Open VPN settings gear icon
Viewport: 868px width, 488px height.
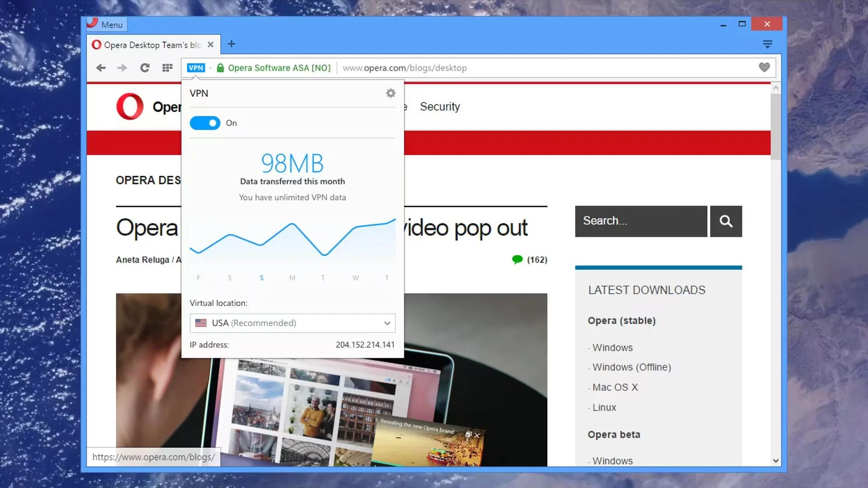[x=391, y=93]
